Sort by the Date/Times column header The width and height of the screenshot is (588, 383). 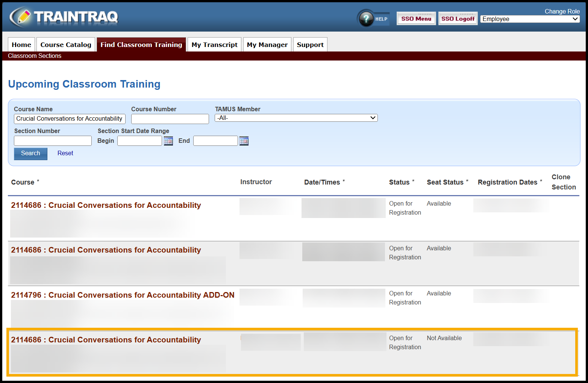(x=322, y=182)
